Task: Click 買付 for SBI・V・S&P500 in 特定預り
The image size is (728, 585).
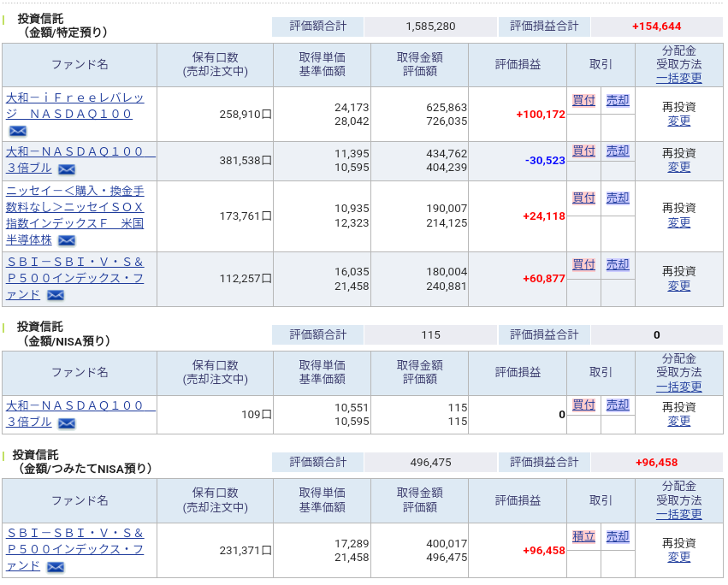Action: coord(583,264)
